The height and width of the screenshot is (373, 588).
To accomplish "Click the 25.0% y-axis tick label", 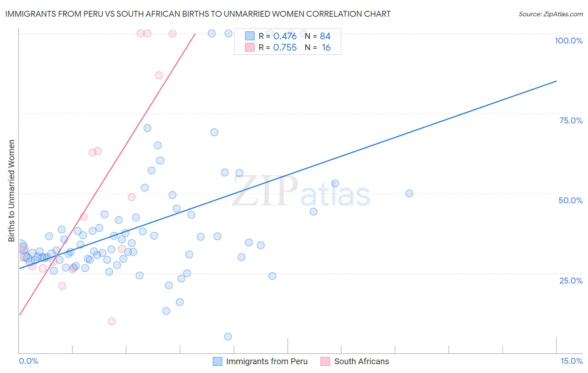I will (571, 280).
